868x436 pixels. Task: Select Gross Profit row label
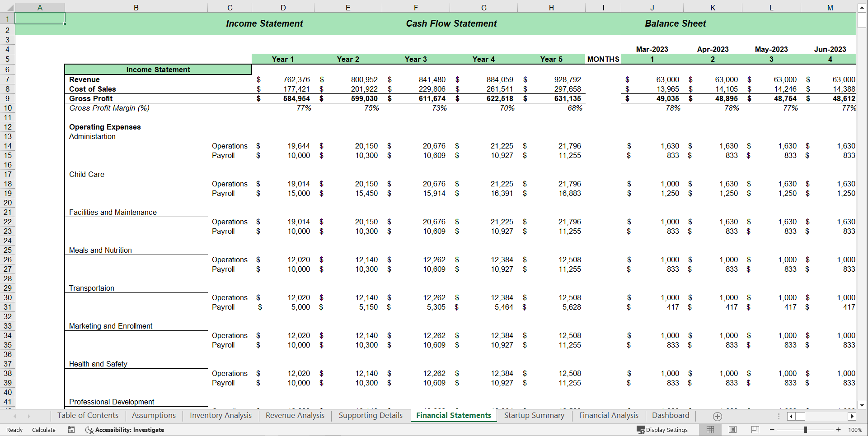[x=91, y=98]
